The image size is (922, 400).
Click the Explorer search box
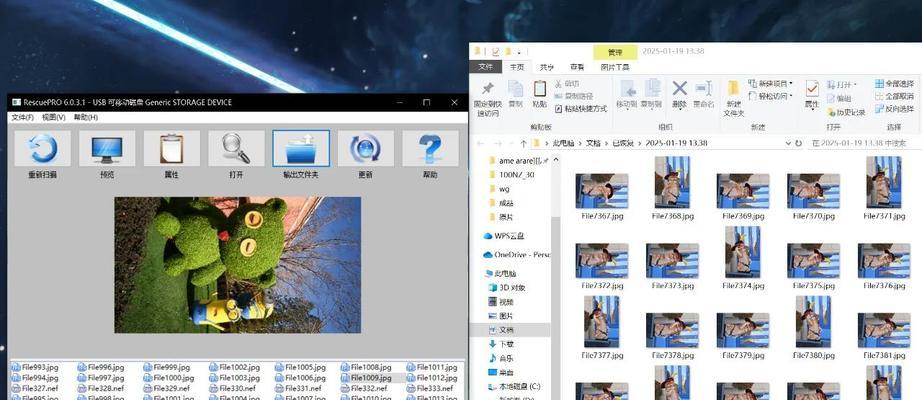coord(864,143)
